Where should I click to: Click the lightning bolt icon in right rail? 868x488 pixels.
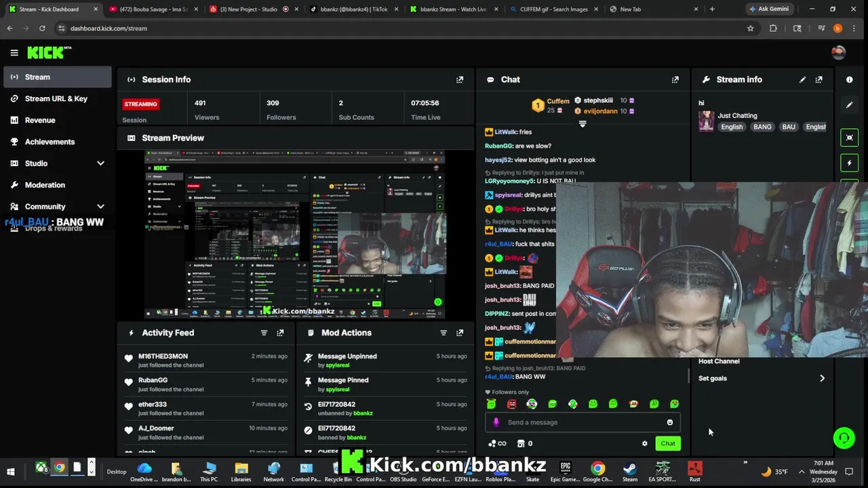(849, 163)
